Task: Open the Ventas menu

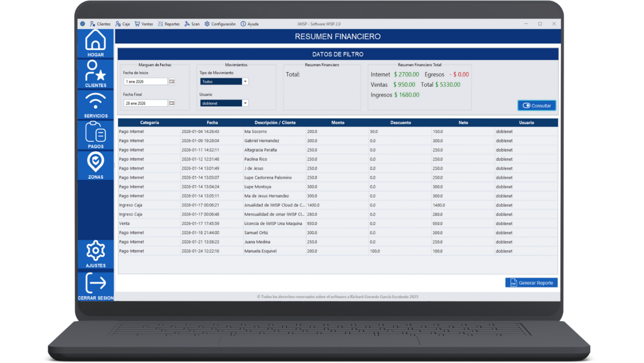Action: coord(143,24)
